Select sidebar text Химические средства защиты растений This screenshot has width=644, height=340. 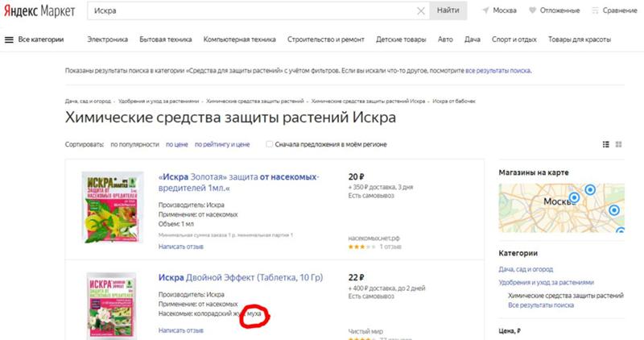566,296
